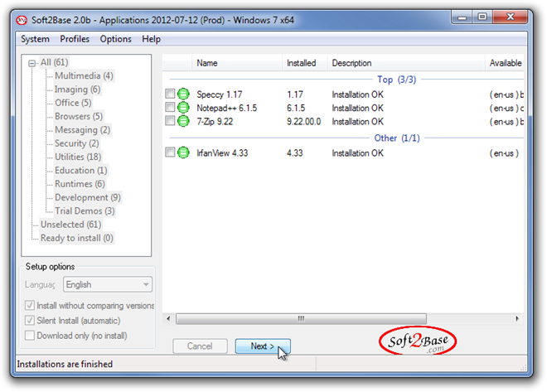
Task: Click installed version 9.22.00.0
Action: coord(304,122)
